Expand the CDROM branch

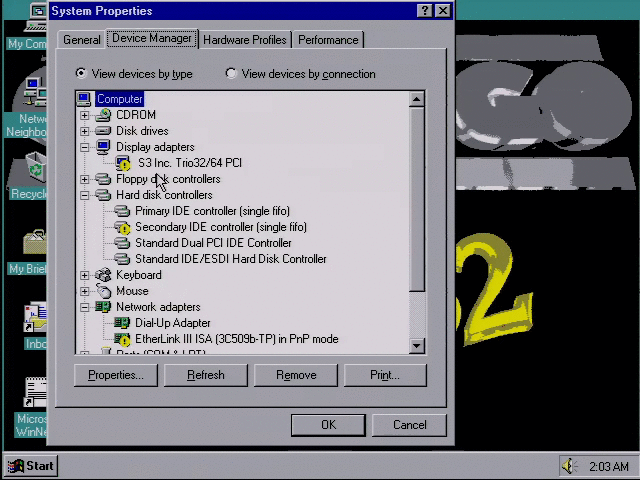tap(84, 115)
